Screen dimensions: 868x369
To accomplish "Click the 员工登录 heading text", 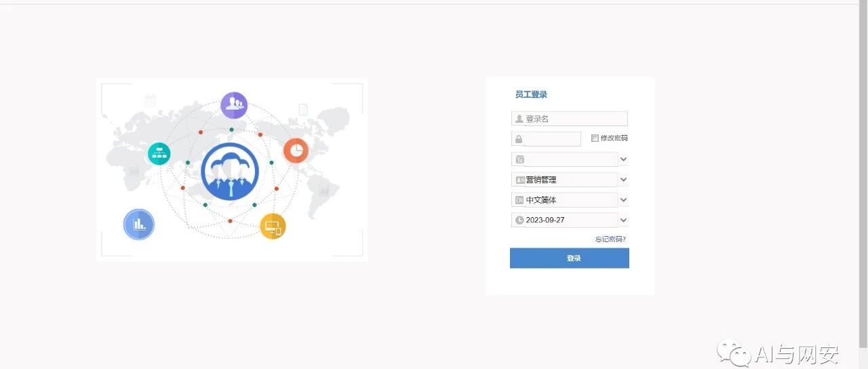I will pos(531,94).
